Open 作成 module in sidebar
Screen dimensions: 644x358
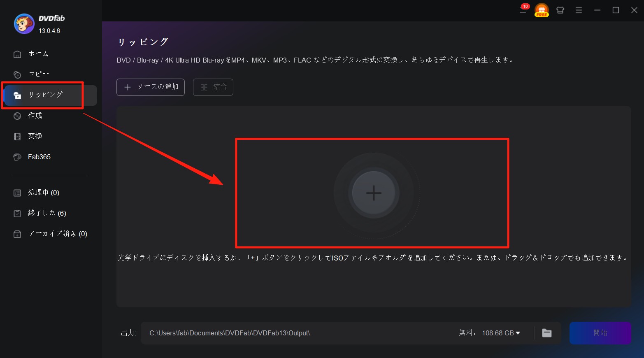pos(35,116)
